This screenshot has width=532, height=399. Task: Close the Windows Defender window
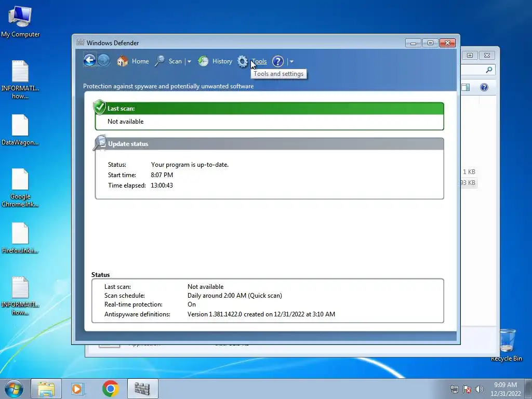click(447, 43)
